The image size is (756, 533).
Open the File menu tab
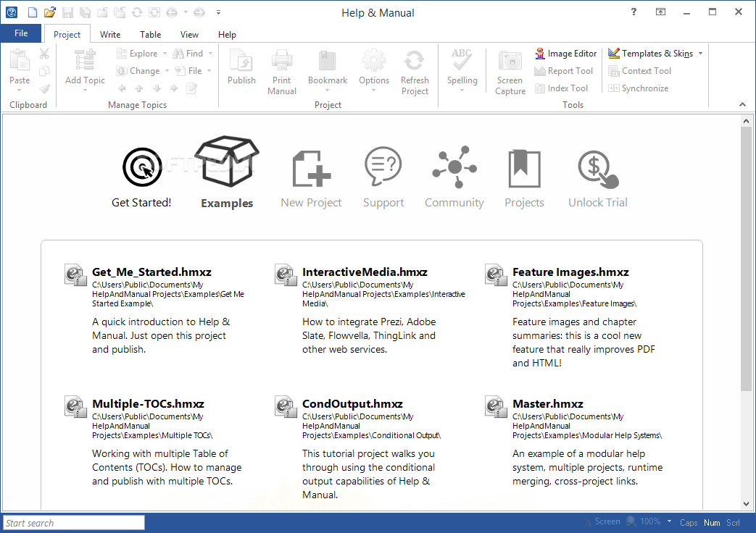21,33
